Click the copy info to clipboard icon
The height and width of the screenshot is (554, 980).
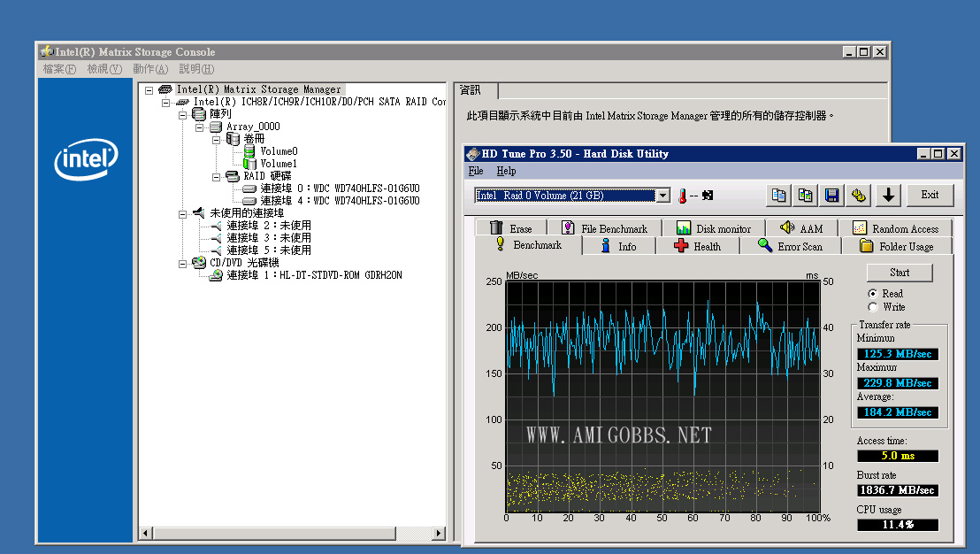tap(779, 195)
